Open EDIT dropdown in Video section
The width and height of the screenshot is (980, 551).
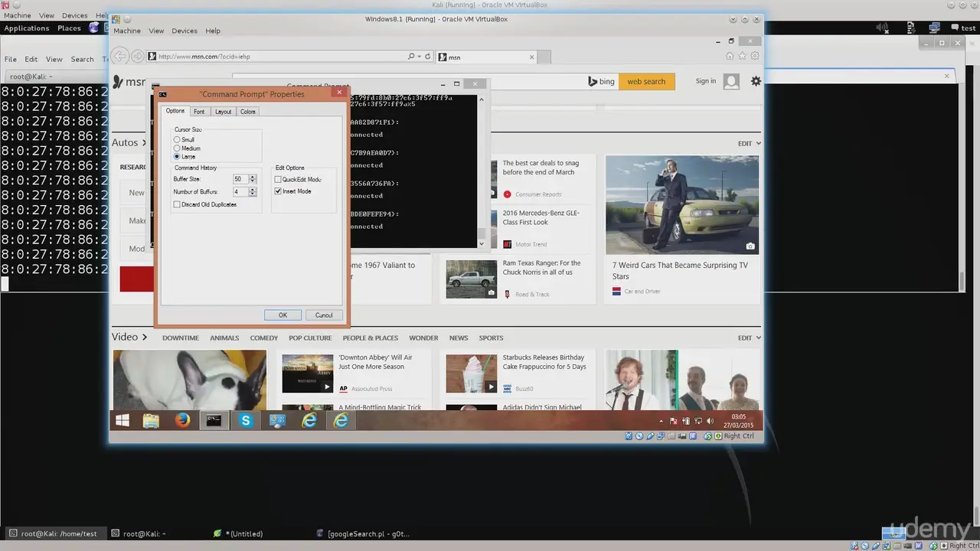click(x=749, y=337)
